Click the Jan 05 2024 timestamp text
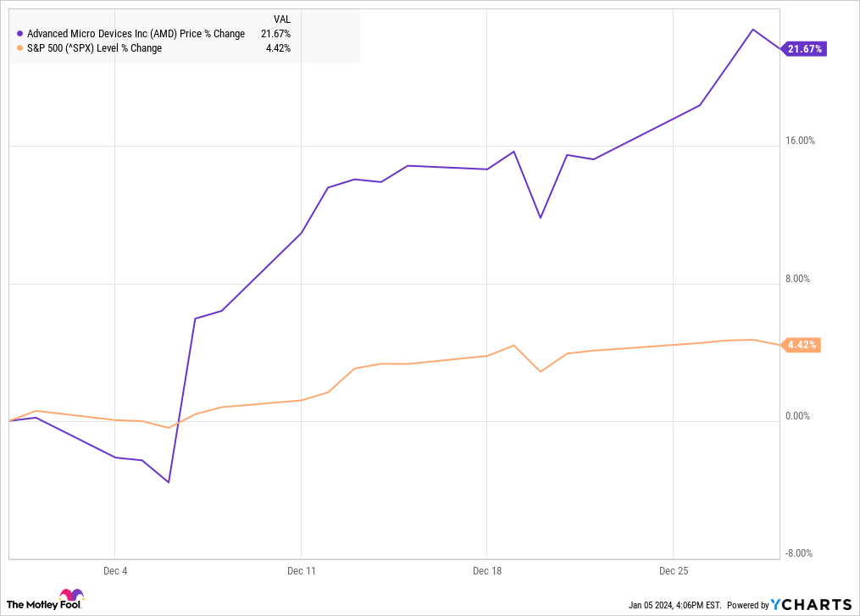Screen dimensions: 860x616 674,606
